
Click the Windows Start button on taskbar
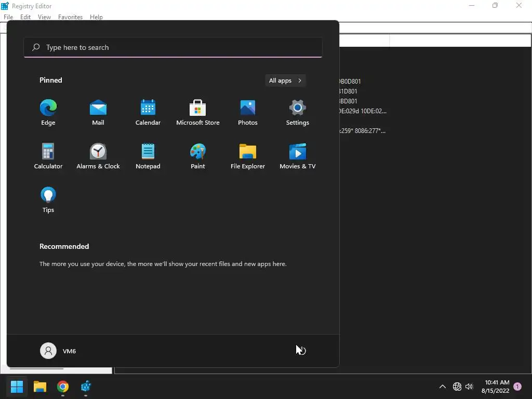pos(17,387)
